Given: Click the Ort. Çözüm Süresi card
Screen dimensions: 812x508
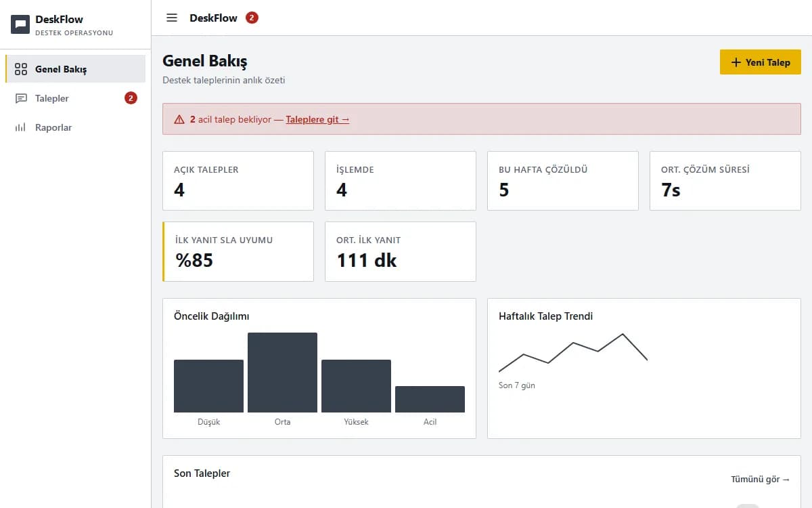Looking at the screenshot, I should (725, 181).
